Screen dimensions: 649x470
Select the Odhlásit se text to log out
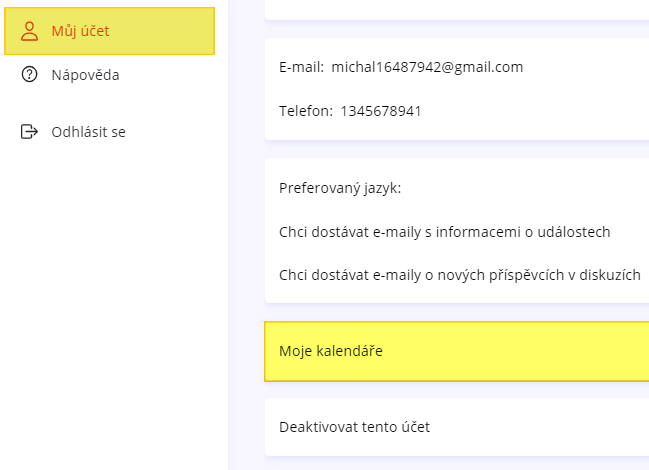[x=89, y=132]
